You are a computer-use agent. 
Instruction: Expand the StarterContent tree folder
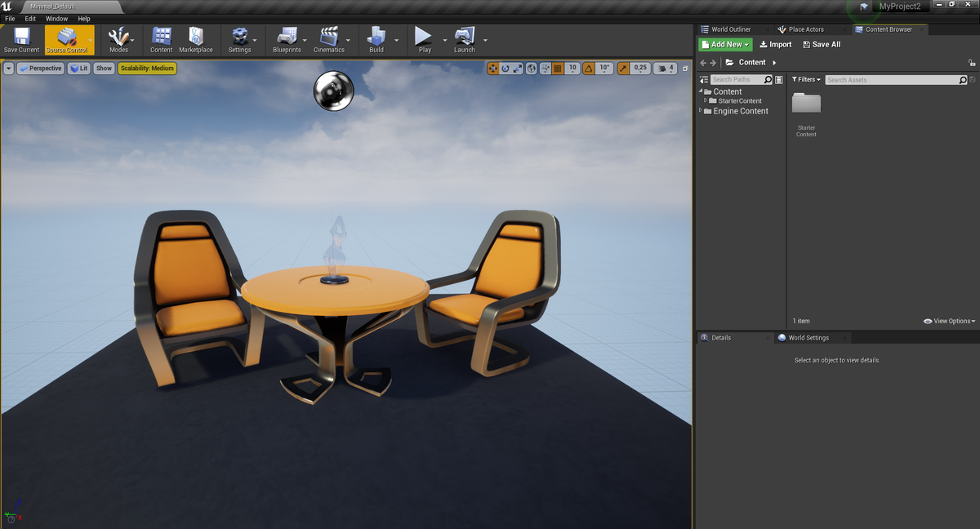[706, 100]
